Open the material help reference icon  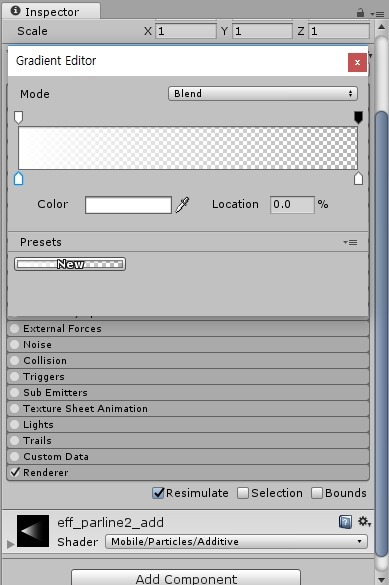[345, 522]
